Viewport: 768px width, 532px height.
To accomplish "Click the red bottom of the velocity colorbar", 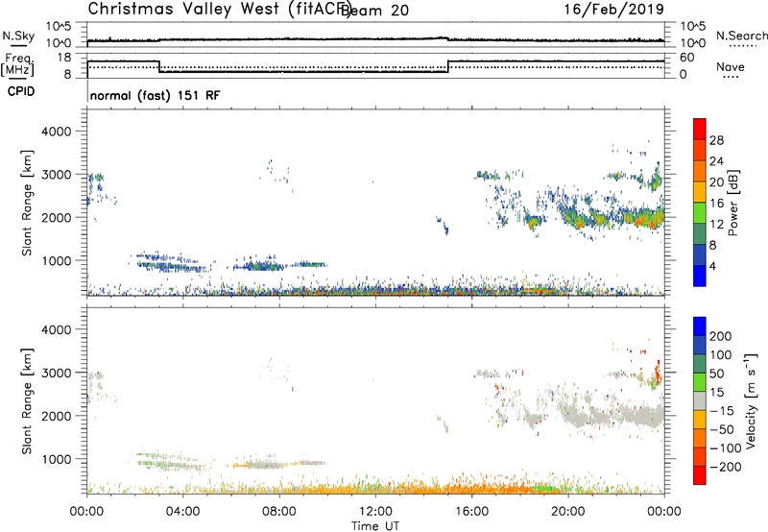I will [x=700, y=475].
